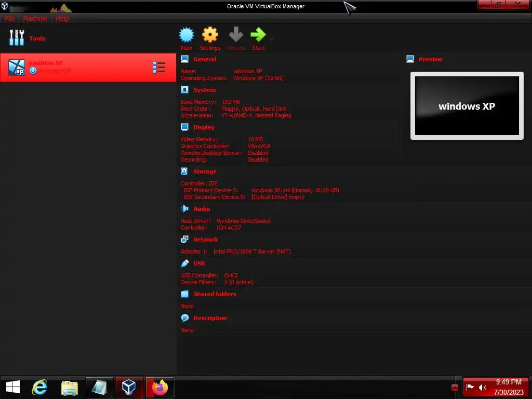Open the Help menu
532x399 pixels.
coord(62,18)
